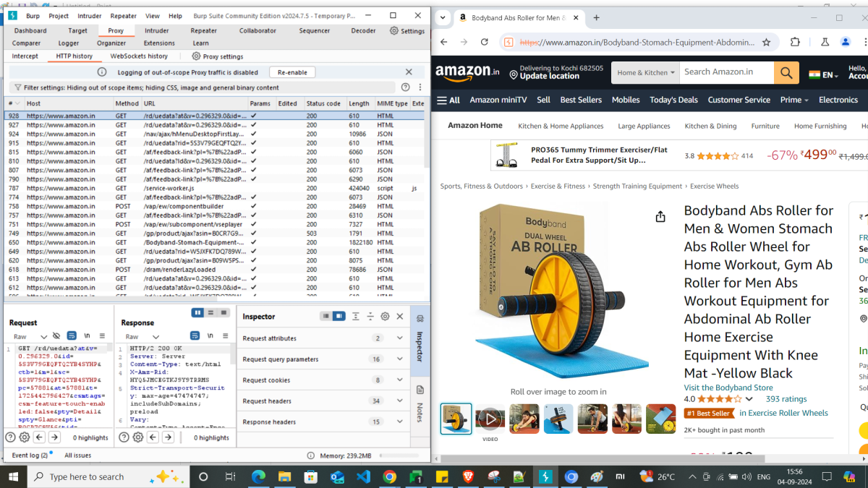
Task: Open the Help menu in Burp
Action: [x=175, y=16]
